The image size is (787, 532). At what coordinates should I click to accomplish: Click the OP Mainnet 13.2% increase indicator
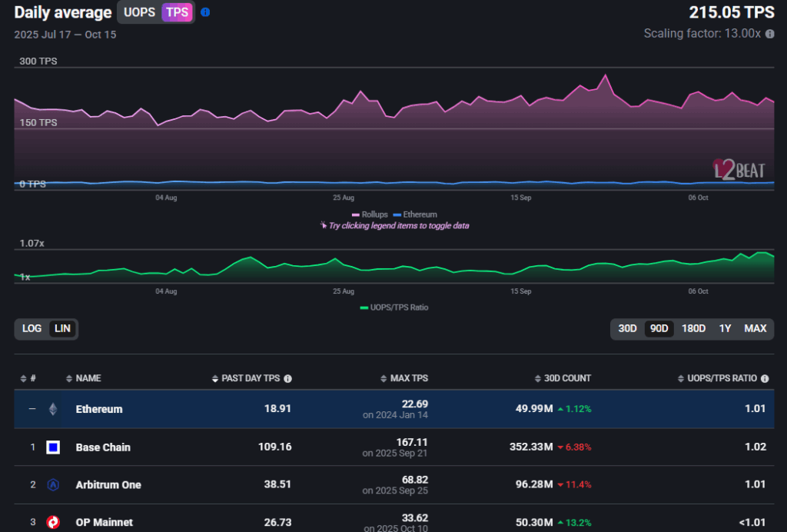coord(575,523)
